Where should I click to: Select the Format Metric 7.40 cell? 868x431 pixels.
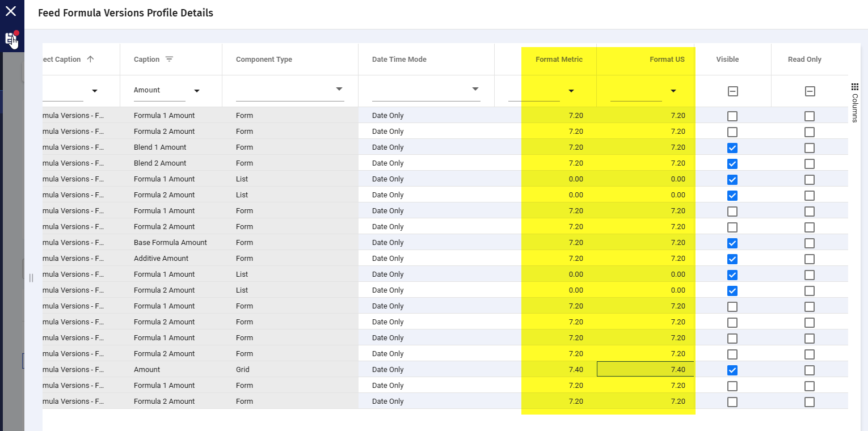click(x=545, y=369)
